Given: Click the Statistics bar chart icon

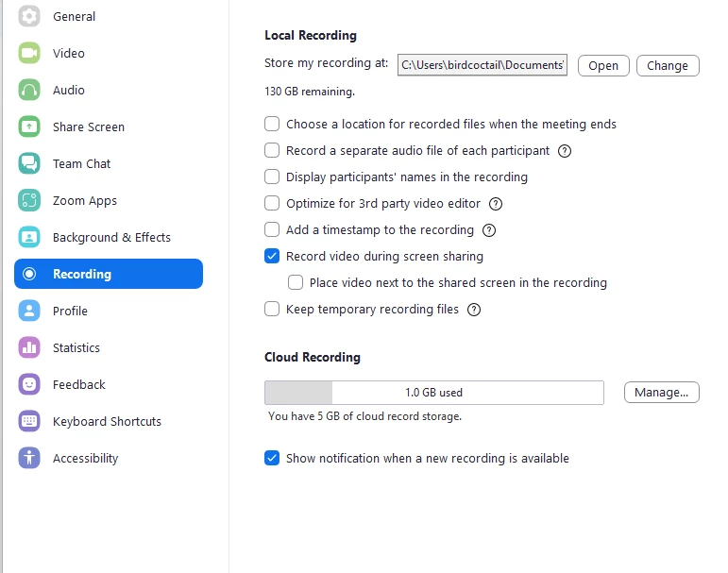Looking at the screenshot, I should click(29, 347).
